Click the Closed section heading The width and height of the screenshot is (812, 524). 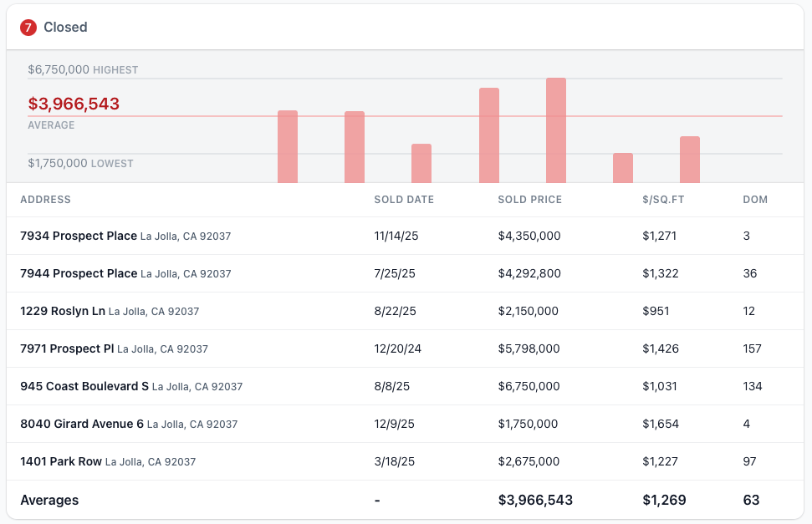tap(65, 28)
